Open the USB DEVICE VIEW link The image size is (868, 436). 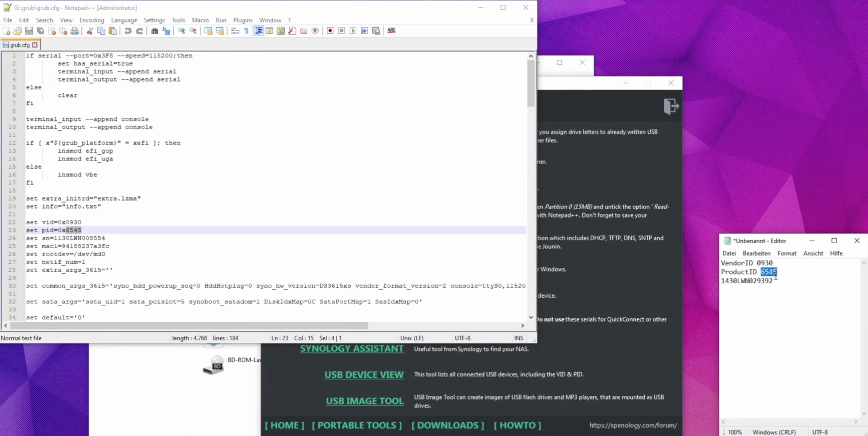[364, 375]
